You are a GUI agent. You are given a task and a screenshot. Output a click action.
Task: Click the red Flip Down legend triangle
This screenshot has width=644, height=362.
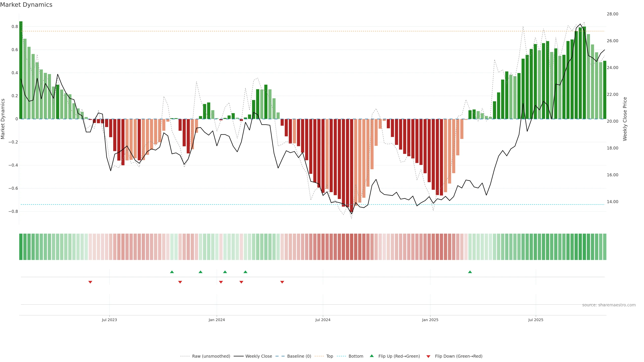pyautogui.click(x=428, y=356)
